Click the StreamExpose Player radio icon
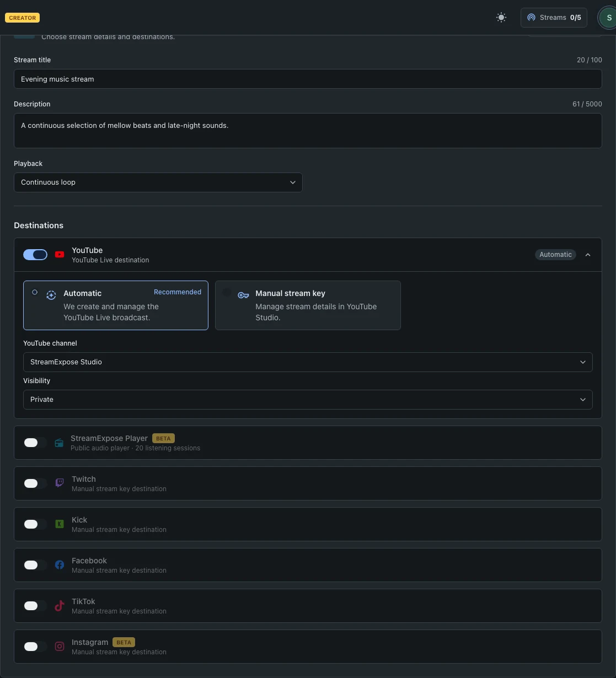 tap(59, 443)
